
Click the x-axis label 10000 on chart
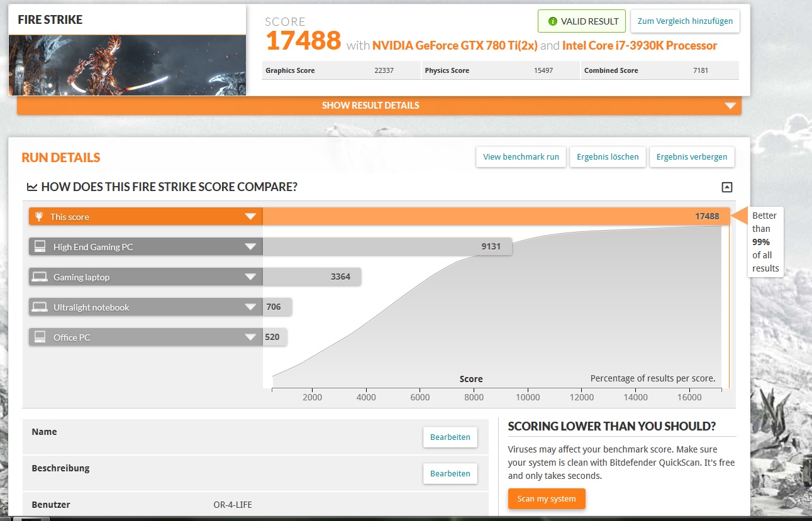[528, 397]
